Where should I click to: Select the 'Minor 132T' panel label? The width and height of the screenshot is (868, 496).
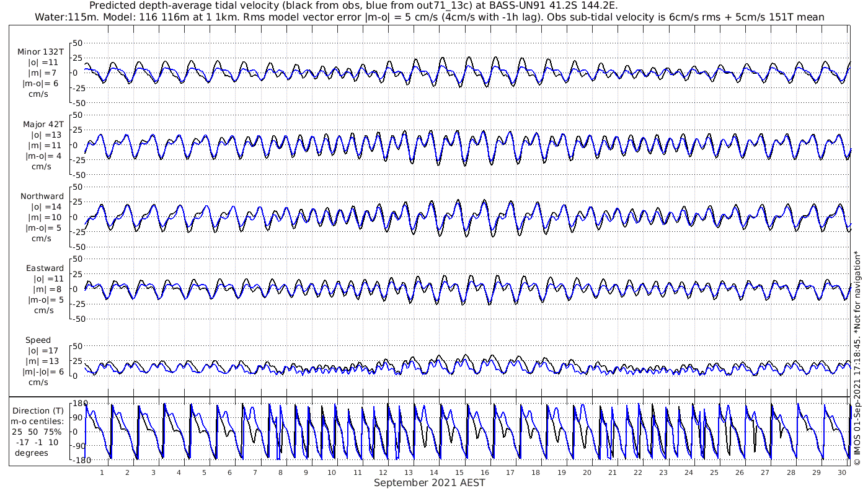(x=40, y=51)
